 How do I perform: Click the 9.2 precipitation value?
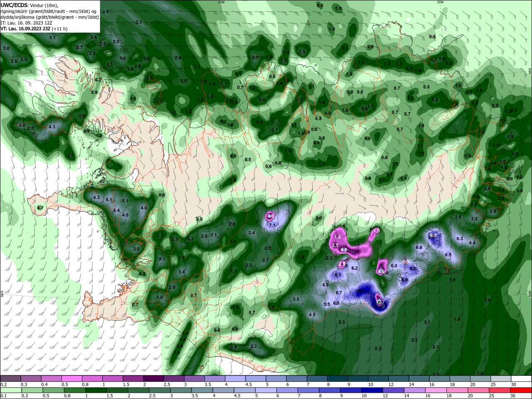413,268
